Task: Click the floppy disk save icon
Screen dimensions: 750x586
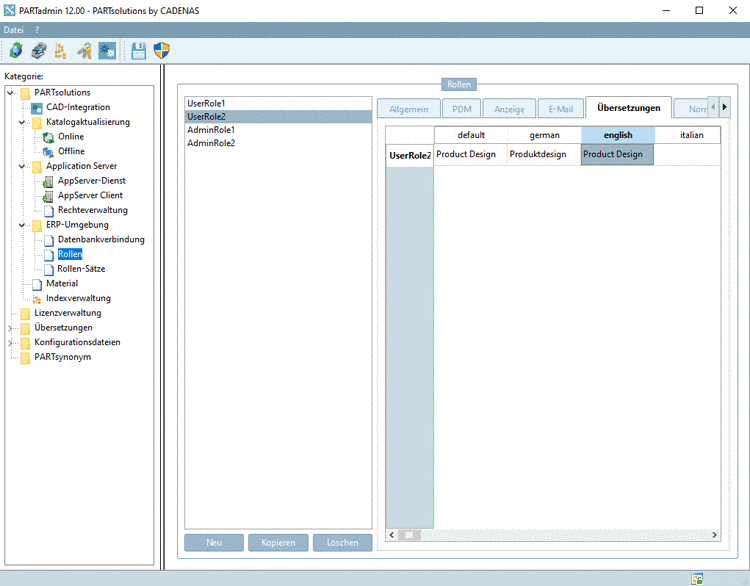Action: pos(139,50)
